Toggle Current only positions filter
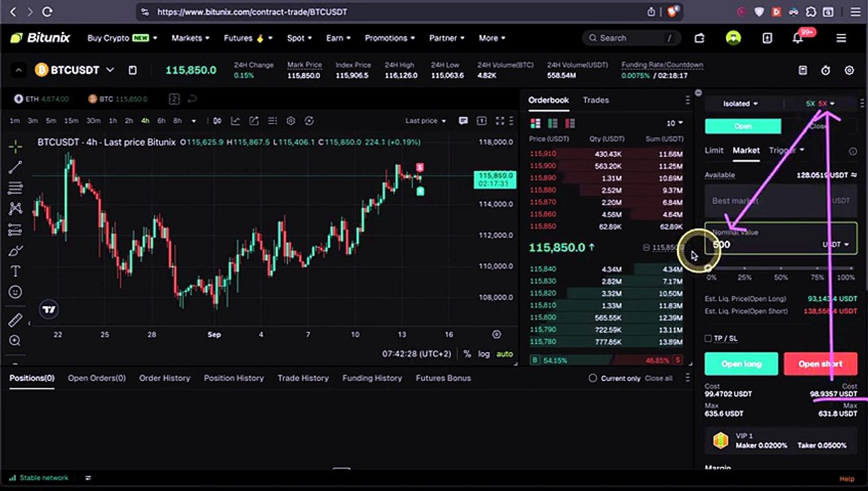This screenshot has height=491, width=868. [592, 378]
